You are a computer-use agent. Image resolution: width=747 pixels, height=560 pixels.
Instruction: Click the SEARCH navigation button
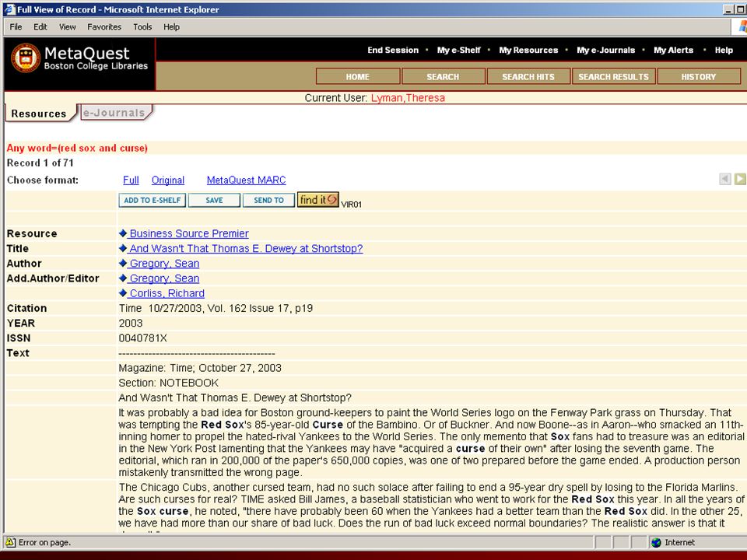(x=443, y=76)
